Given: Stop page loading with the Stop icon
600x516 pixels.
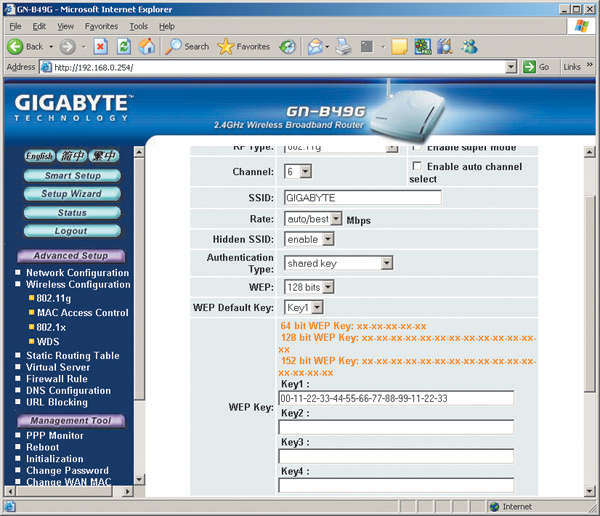Looking at the screenshot, I should click(x=100, y=47).
